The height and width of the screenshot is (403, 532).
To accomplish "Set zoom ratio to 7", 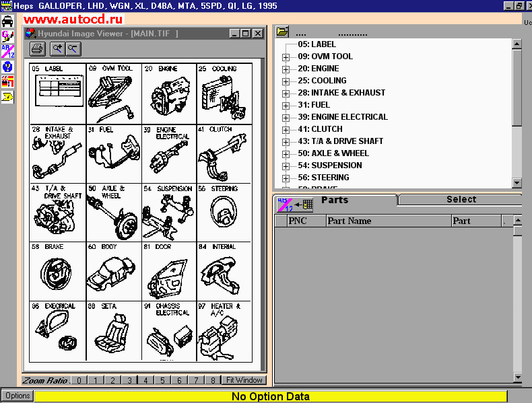I will click(196, 380).
